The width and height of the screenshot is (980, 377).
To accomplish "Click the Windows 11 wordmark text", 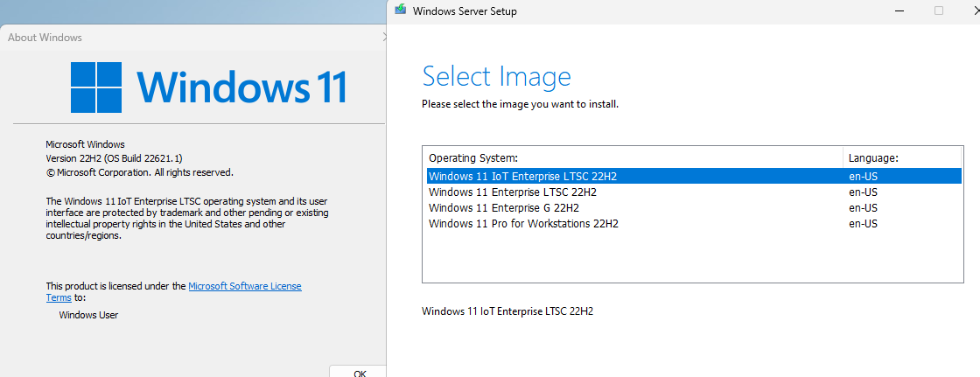I will 240,87.
